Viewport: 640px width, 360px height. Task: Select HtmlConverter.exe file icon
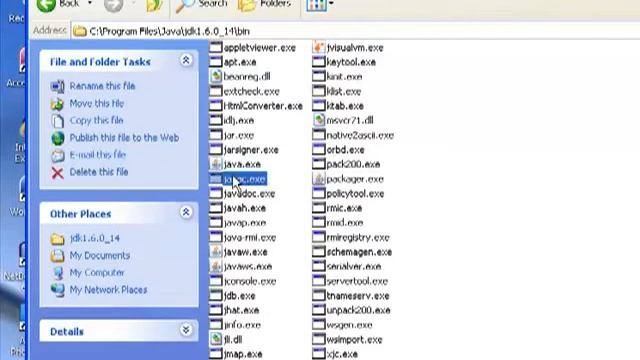(x=216, y=106)
